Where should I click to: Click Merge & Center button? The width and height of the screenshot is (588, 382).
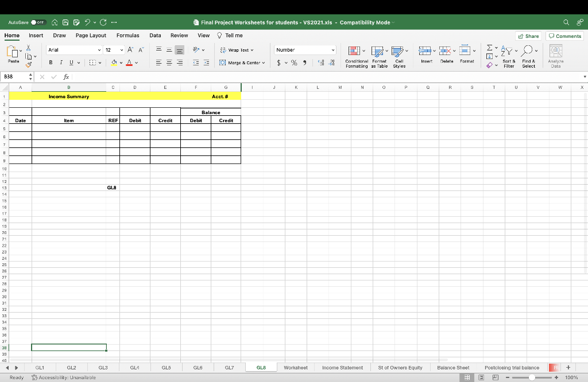point(242,63)
